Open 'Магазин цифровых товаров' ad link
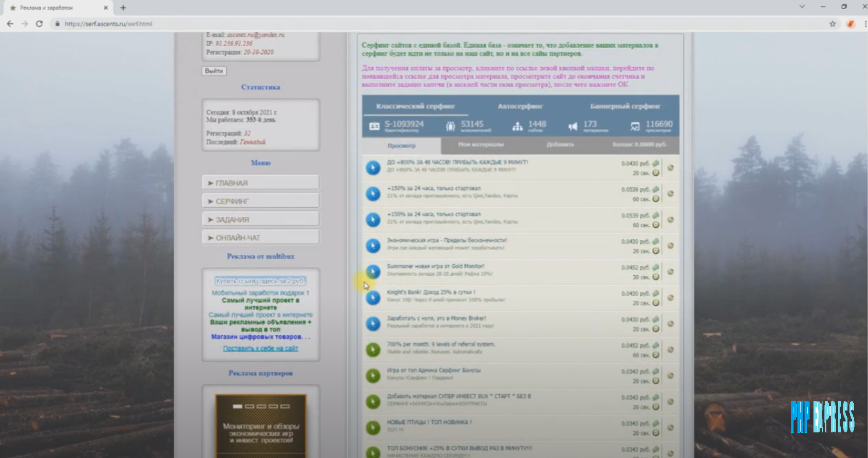The height and width of the screenshot is (458, 868). coord(260,337)
